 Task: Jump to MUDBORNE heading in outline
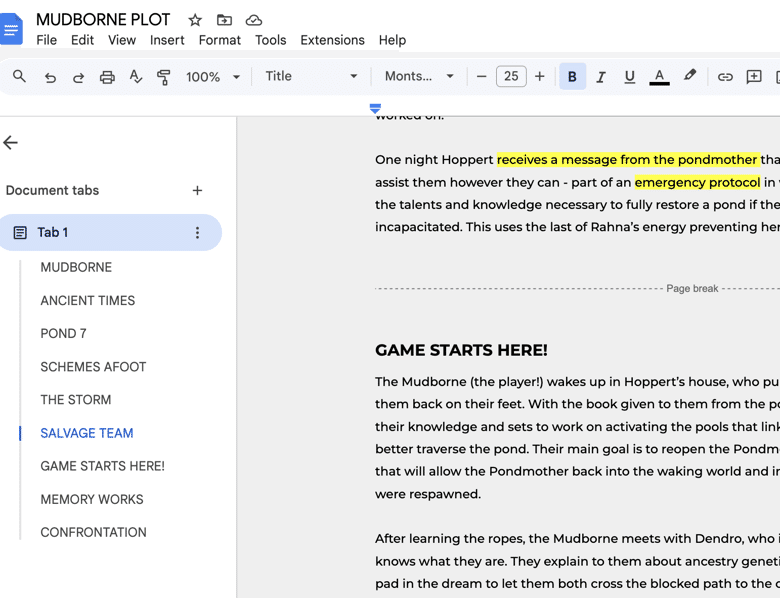(x=76, y=267)
